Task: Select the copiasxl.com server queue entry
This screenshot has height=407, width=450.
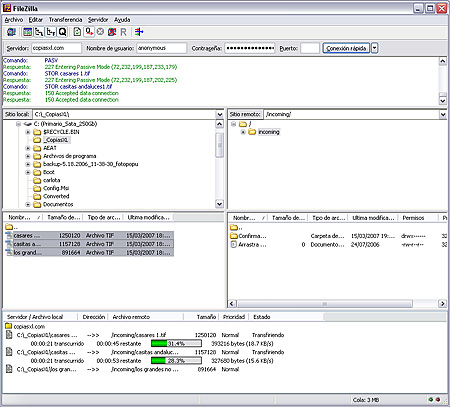Action: 25,326
